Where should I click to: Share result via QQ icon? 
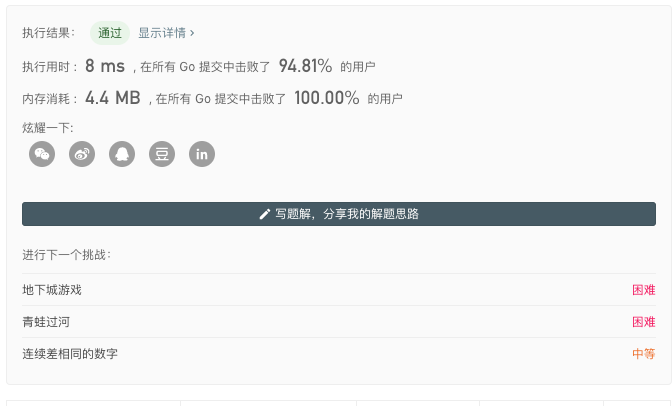122,154
